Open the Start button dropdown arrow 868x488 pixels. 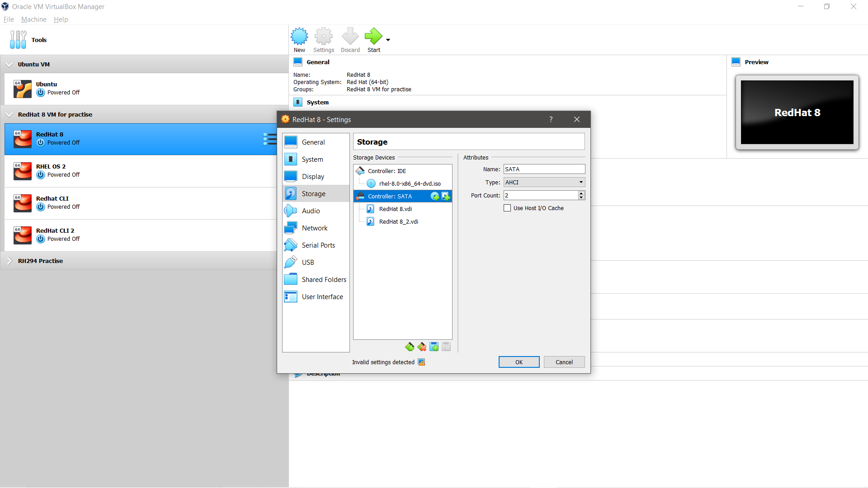coord(388,40)
